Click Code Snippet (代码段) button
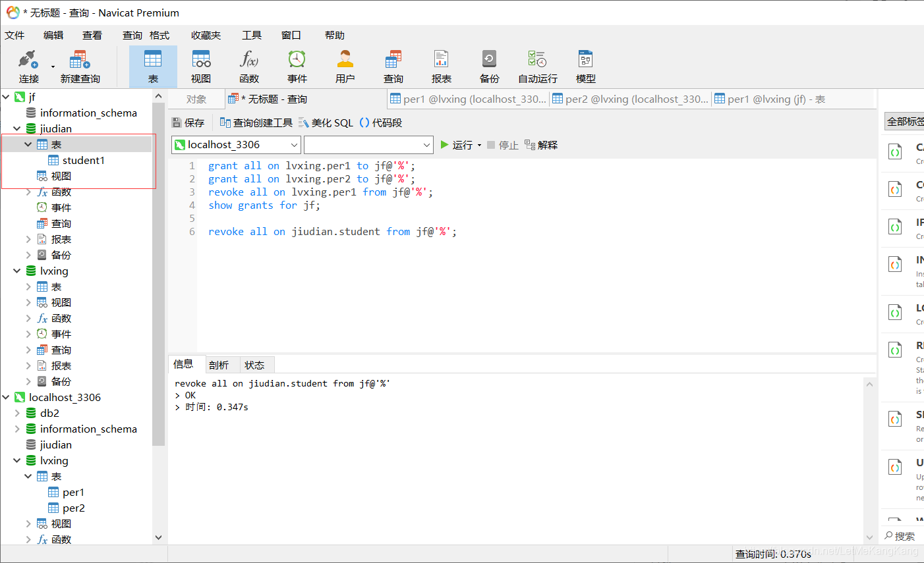 click(381, 122)
